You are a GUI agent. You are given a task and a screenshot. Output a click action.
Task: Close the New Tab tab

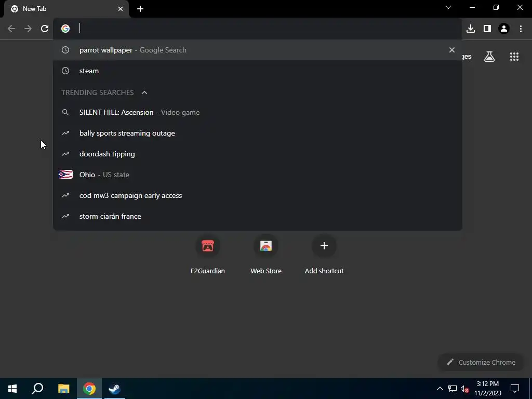coord(121,9)
